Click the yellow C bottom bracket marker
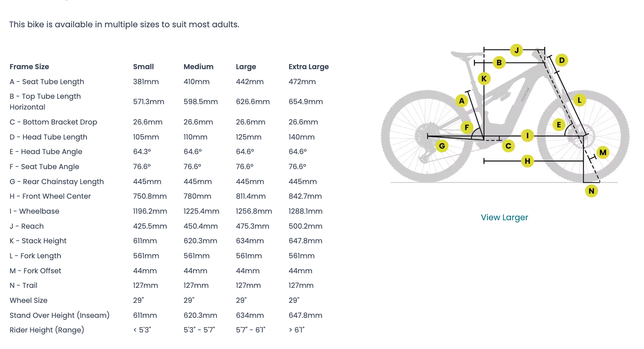644x349 pixels. click(508, 146)
